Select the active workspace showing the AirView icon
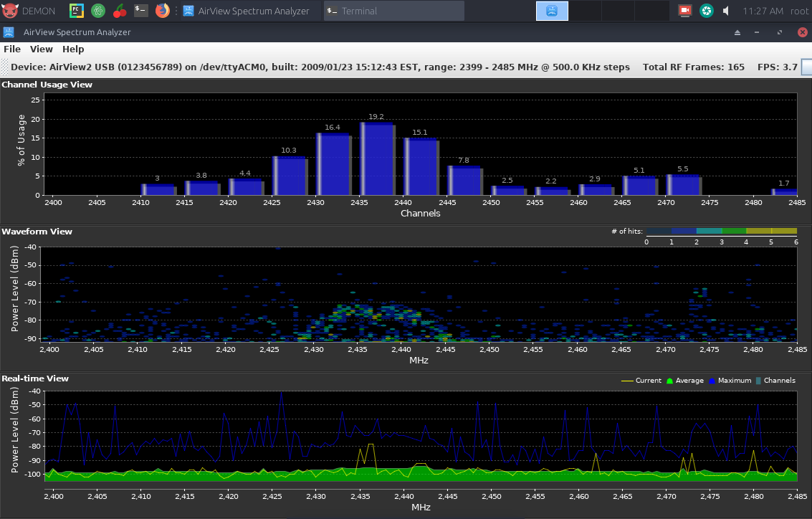This screenshot has width=812, height=519. pyautogui.click(x=552, y=11)
